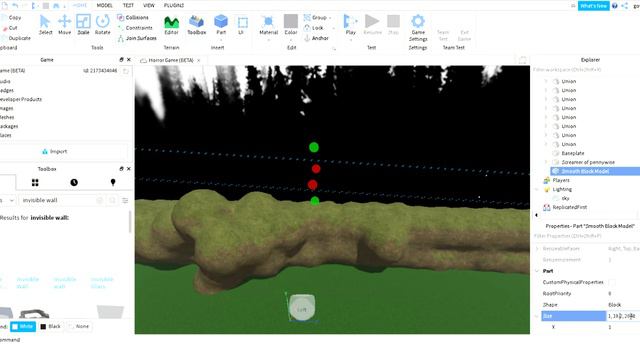The height and width of the screenshot is (360, 640).
Task: Toggle Join Surfaces option
Action: click(137, 38)
